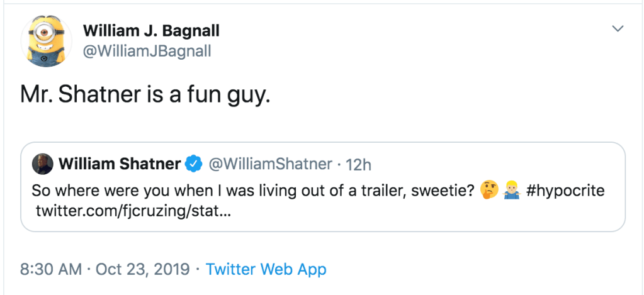Click William Shatner's small avatar in quoted tweet
The image size is (644, 295).
coord(43,164)
